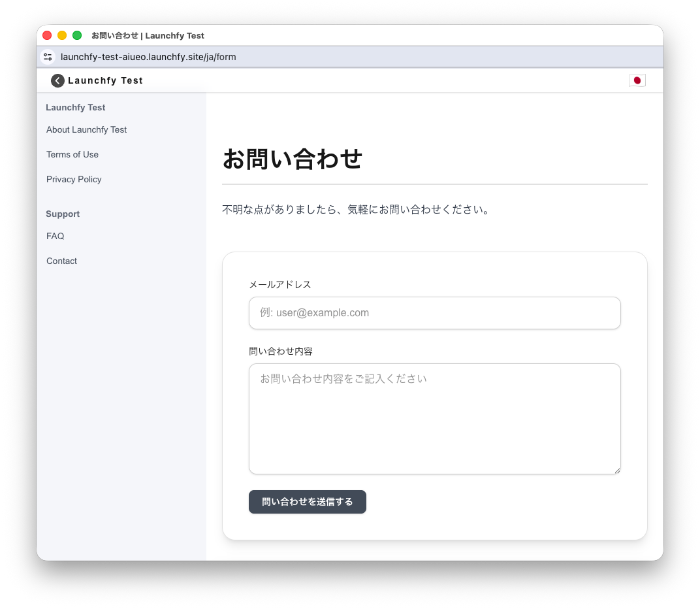Select the browser address bar URL
The image size is (700, 609).
coord(149,57)
